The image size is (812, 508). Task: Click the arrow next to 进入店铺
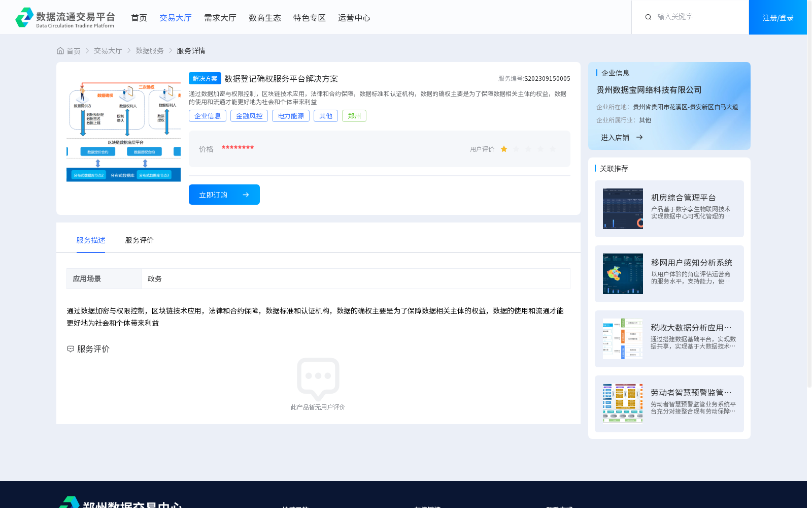point(639,137)
